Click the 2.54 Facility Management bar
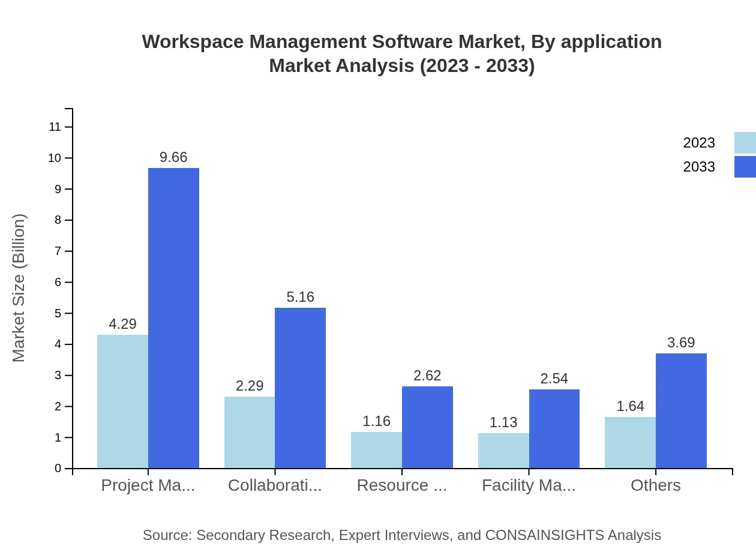Screen dimensions: 756x552 coord(554,429)
